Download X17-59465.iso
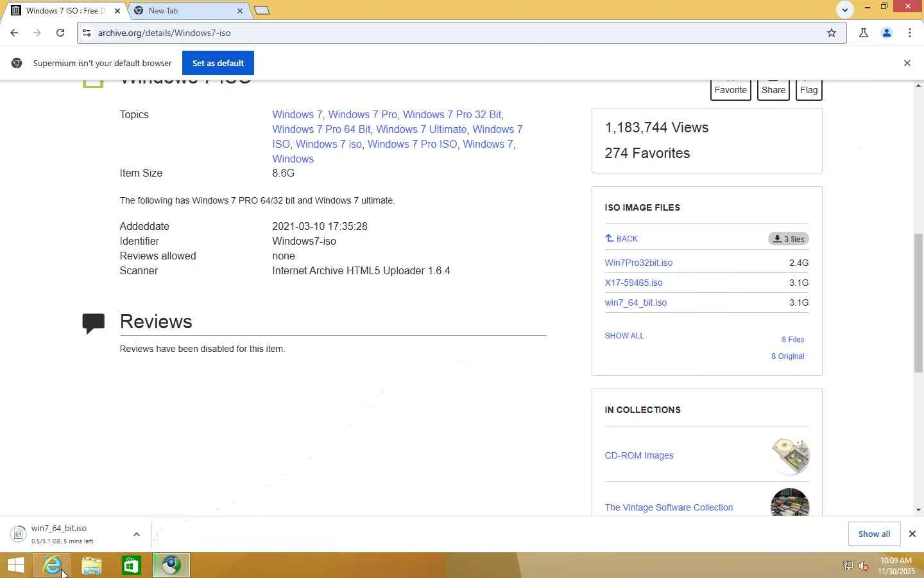 [x=633, y=283]
